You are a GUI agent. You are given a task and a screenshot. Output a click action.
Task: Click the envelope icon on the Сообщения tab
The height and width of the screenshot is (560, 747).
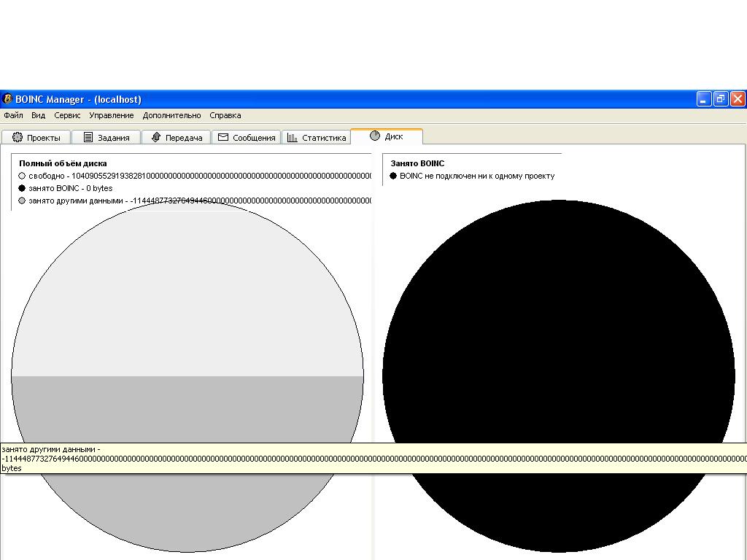click(223, 137)
